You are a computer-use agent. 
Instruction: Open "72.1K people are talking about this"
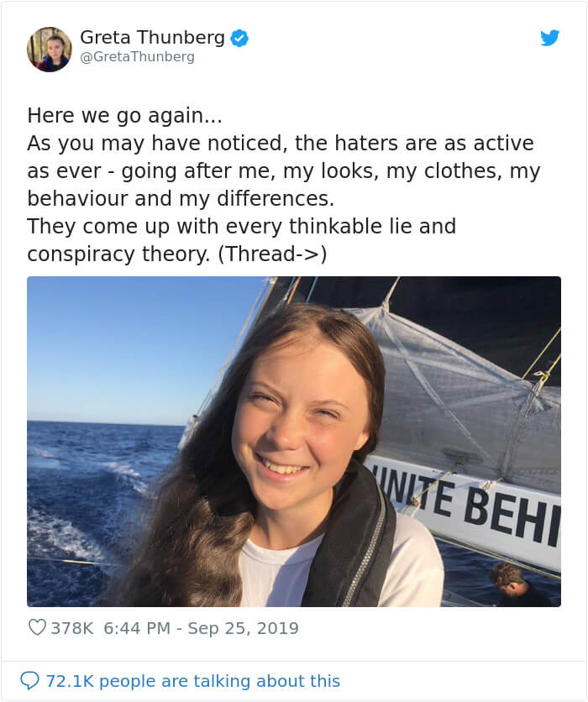point(192,680)
